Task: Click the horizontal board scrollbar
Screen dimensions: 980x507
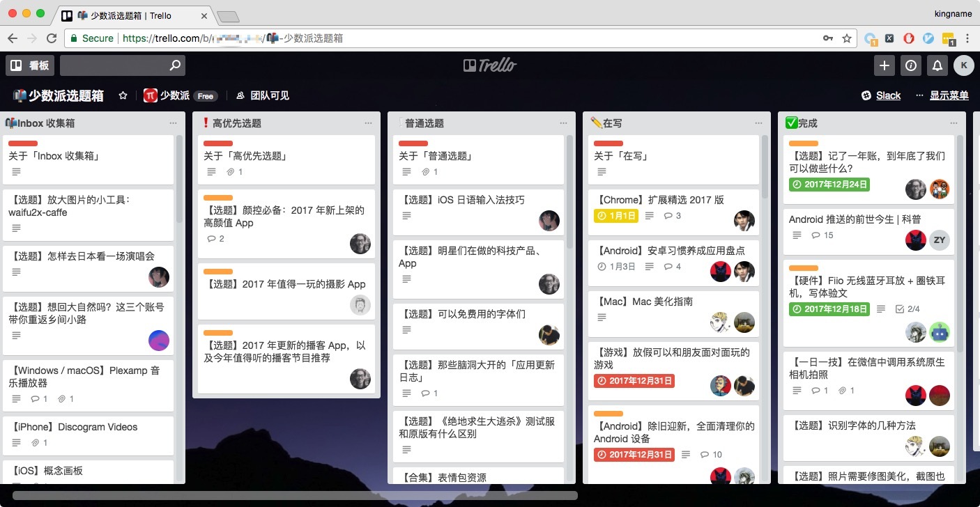Action: click(295, 496)
